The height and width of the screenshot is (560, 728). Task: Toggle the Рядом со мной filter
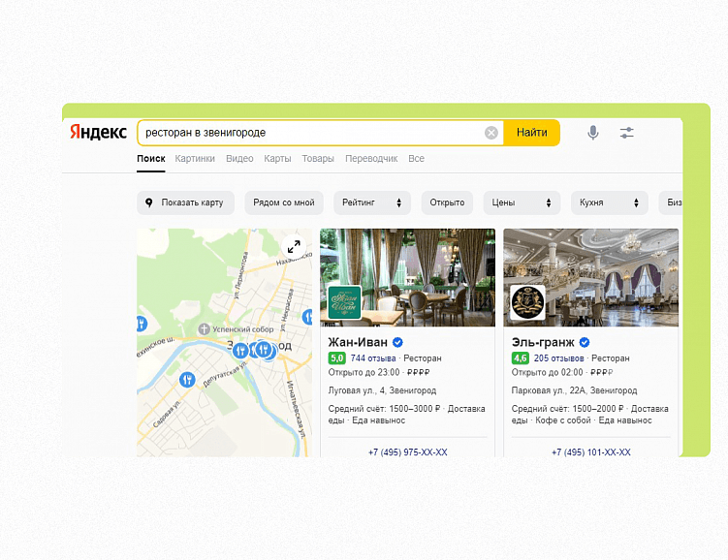(284, 202)
